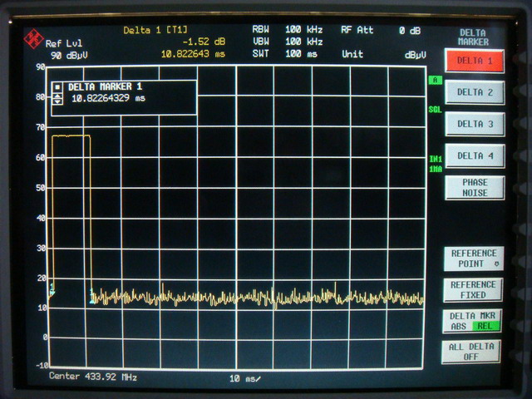This screenshot has height=399, width=532.
Task: Open the PHASE NOISE softkey
Action: pyautogui.click(x=475, y=188)
